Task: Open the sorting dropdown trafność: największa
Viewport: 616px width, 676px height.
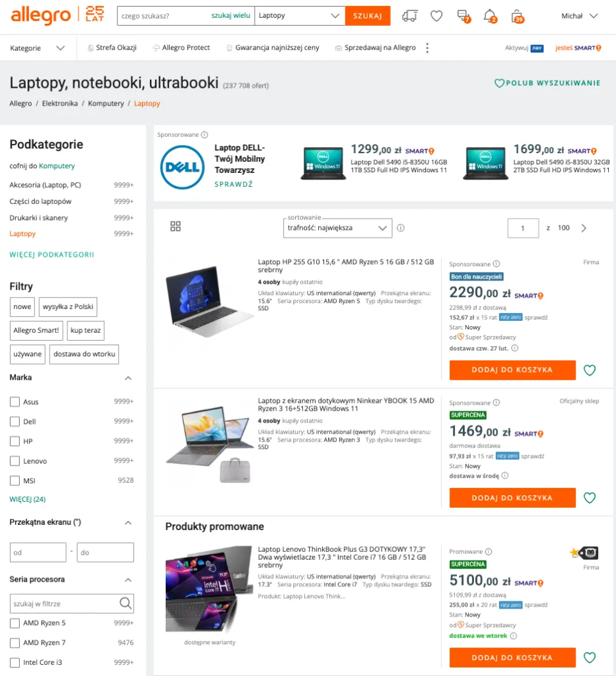Action: tap(337, 228)
